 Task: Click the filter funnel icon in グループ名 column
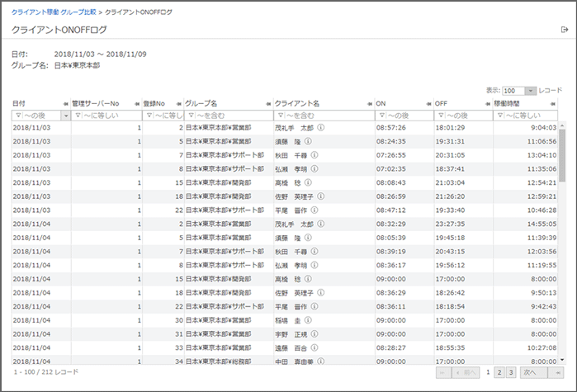pyautogui.click(x=191, y=116)
